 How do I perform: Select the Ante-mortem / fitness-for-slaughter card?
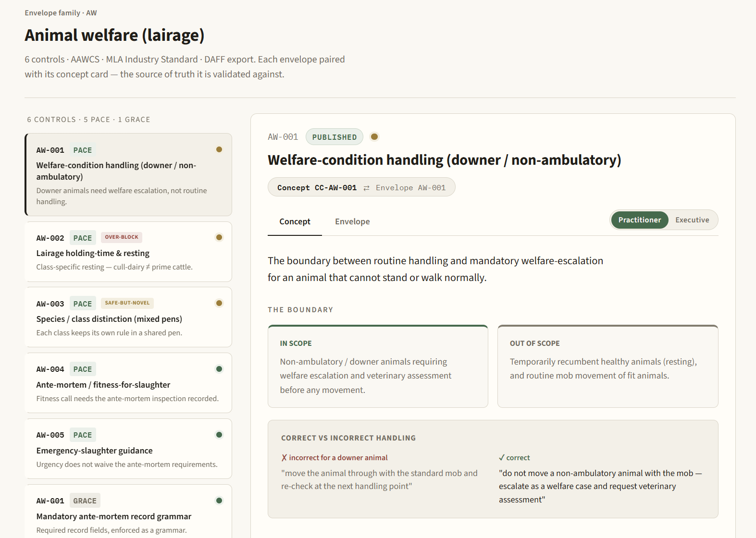click(x=128, y=383)
